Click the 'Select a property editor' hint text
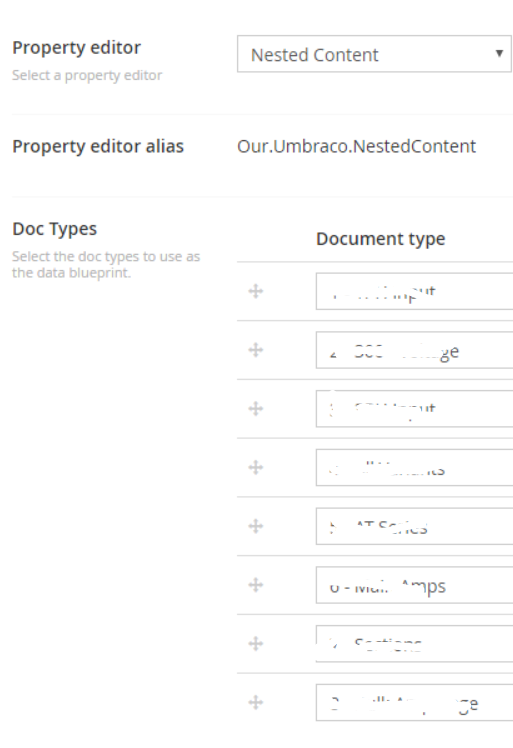This screenshot has width=513, height=748. (x=87, y=75)
